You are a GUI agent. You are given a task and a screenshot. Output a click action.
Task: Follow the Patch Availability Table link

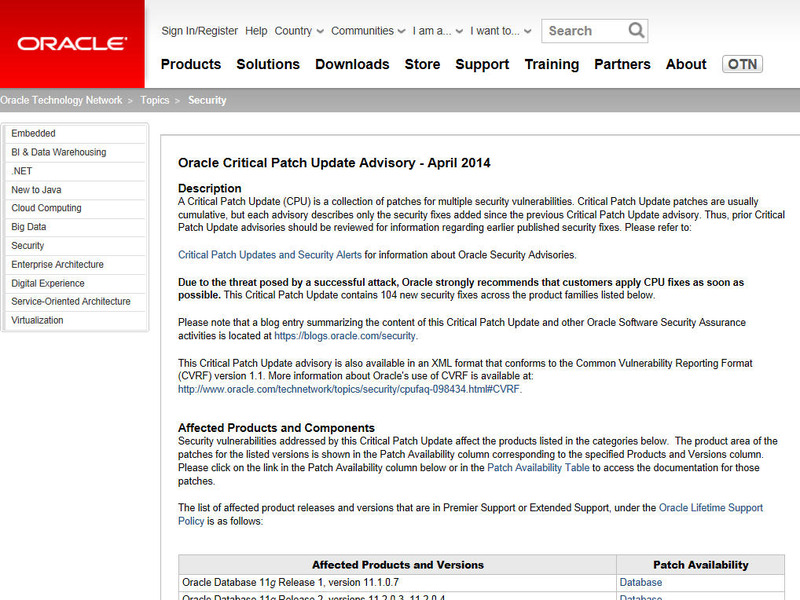[x=539, y=467]
